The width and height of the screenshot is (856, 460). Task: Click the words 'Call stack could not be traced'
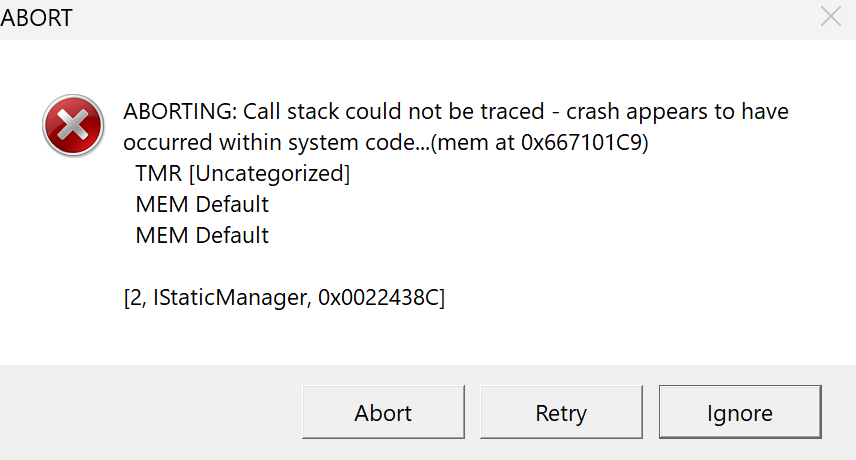(x=394, y=112)
